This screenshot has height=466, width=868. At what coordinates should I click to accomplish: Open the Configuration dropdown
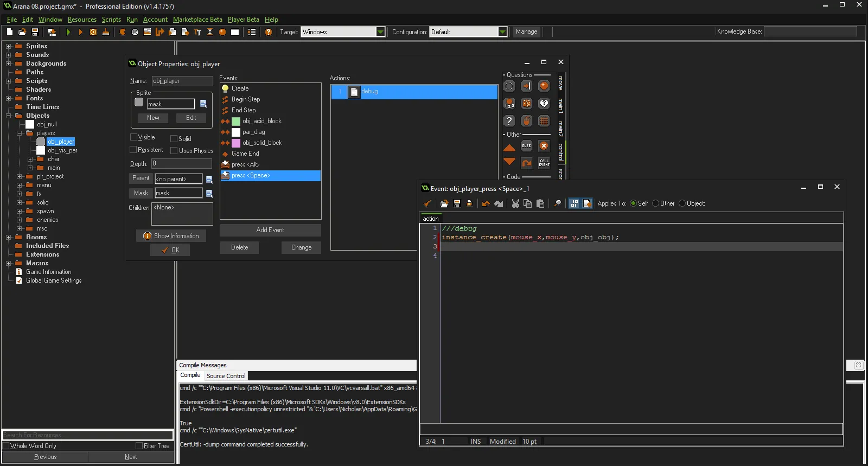tap(502, 32)
